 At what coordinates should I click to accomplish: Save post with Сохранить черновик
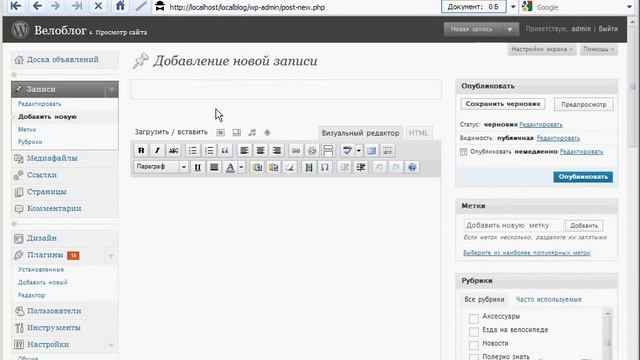pos(503,104)
